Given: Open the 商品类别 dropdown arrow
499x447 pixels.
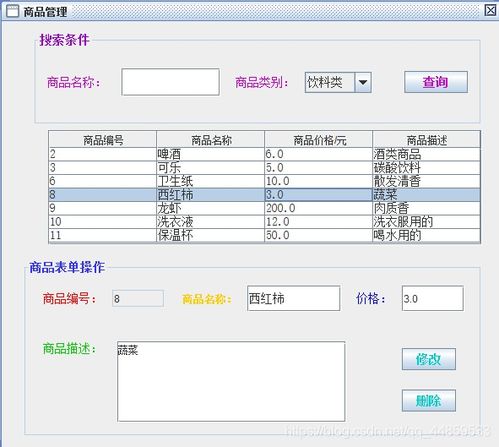Looking at the screenshot, I should point(363,82).
